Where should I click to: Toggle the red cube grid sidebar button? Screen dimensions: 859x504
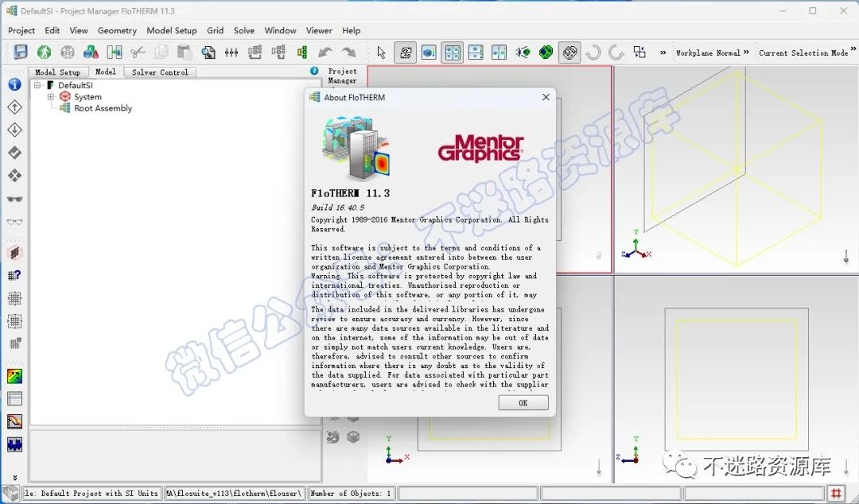click(15, 253)
